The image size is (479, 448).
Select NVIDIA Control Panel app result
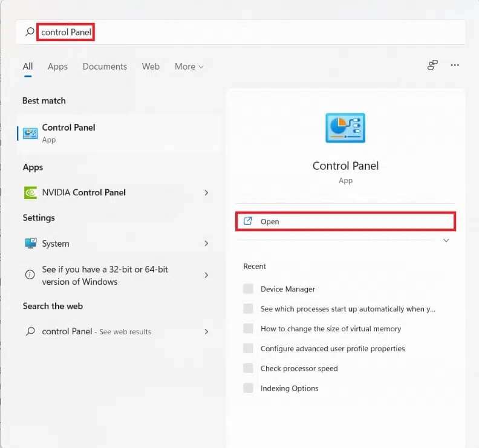pos(117,193)
